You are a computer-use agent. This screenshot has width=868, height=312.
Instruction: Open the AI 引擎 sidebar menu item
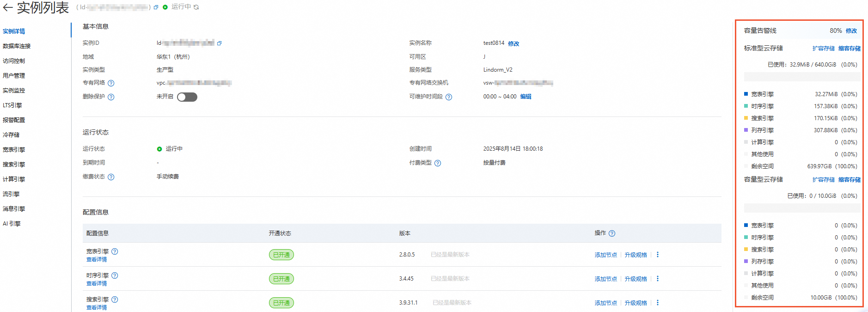tap(12, 224)
